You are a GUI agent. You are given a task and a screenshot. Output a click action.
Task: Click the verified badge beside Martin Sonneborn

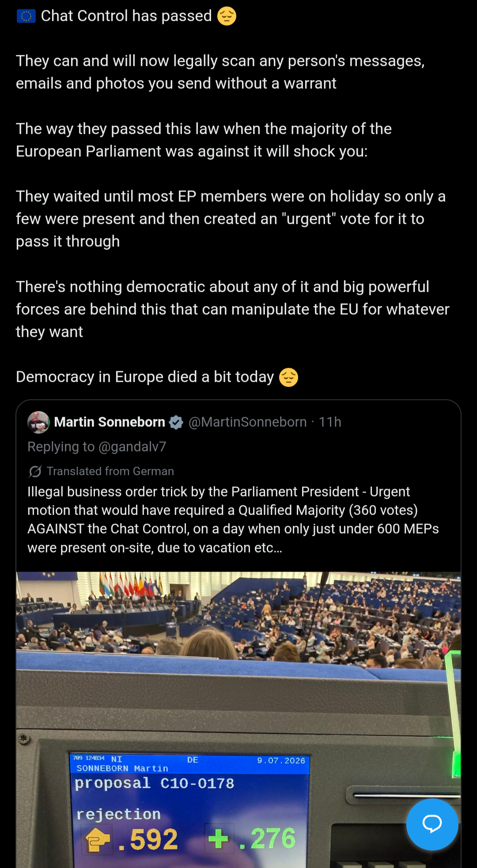(176, 422)
